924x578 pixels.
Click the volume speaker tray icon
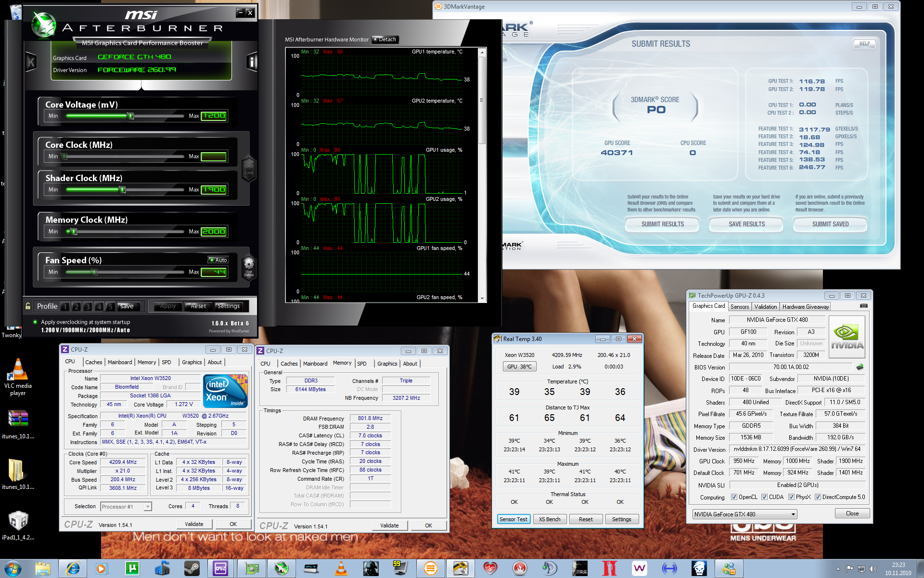[873, 569]
